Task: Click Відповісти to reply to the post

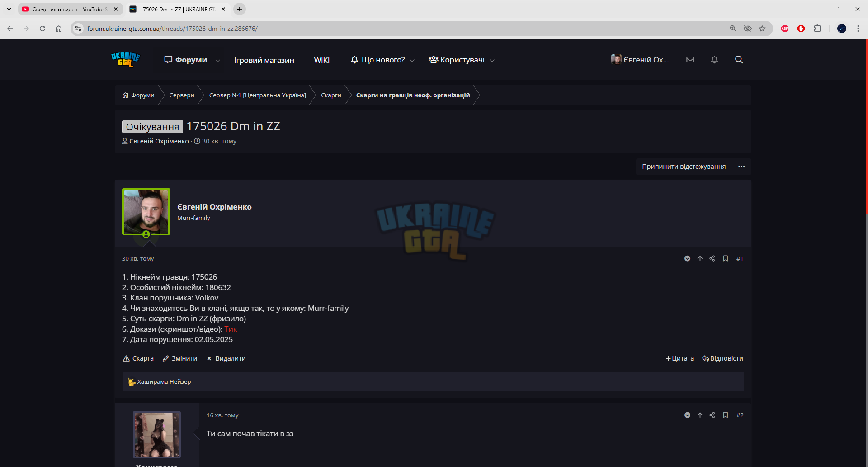Action: (x=722, y=358)
